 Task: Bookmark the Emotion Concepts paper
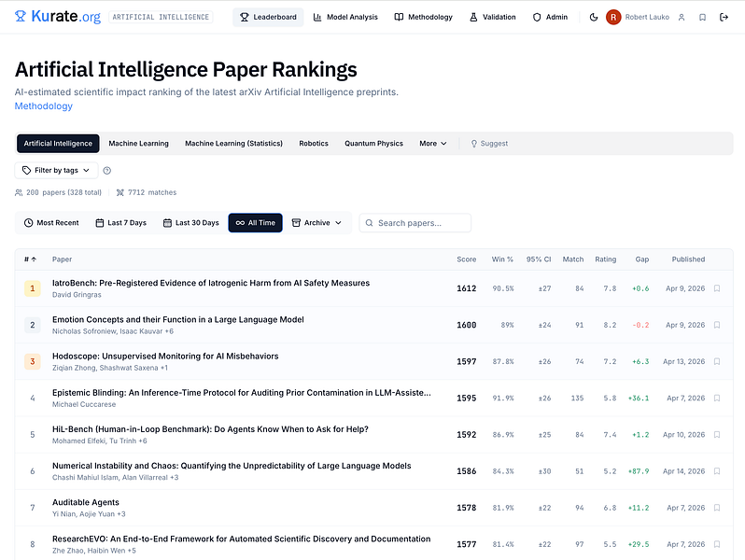(717, 325)
